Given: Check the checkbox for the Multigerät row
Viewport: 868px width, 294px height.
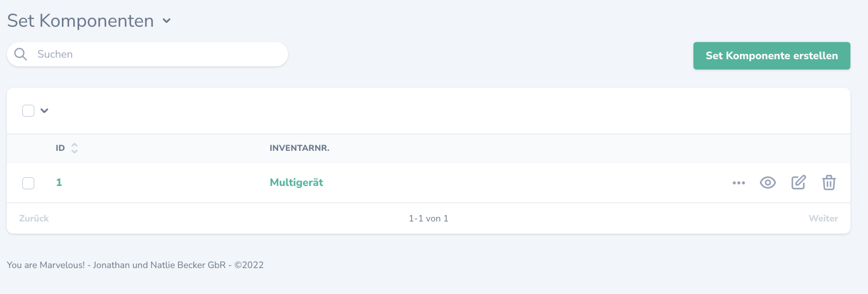Looking at the screenshot, I should click(x=28, y=183).
